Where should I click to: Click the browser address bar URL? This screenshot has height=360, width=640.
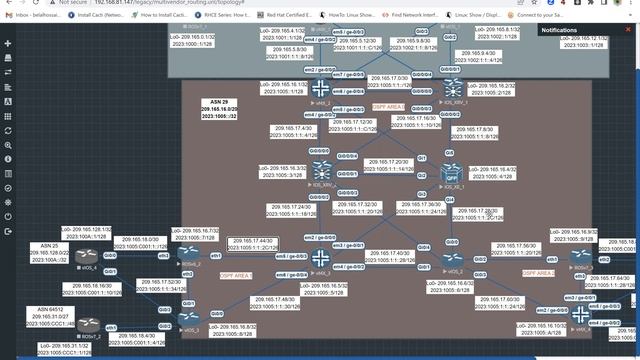[x=169, y=2]
